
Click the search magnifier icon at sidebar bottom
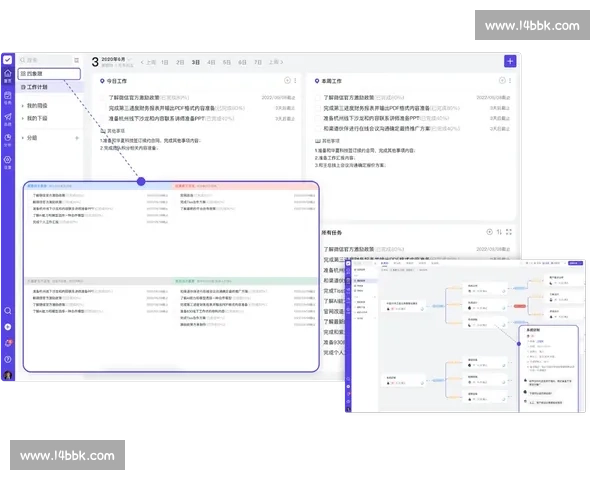point(8,311)
